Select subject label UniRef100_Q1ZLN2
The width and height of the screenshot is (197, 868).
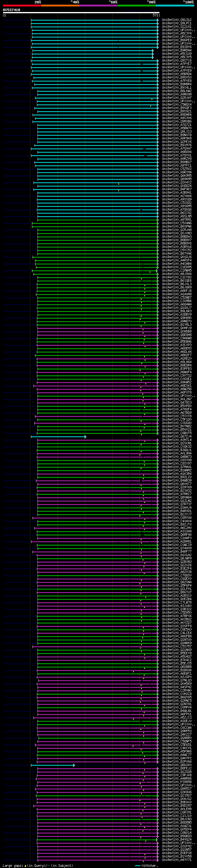tap(177, 501)
